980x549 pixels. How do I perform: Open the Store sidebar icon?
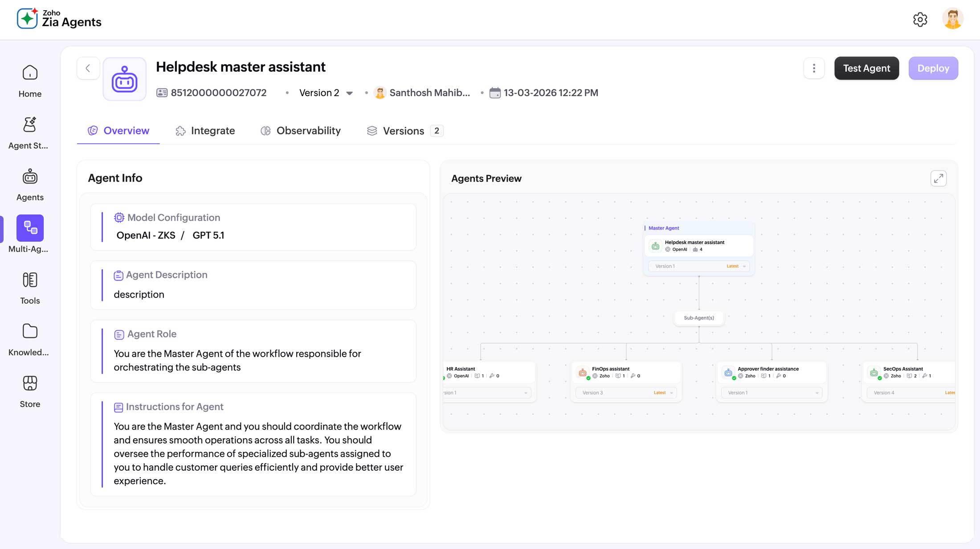30,383
